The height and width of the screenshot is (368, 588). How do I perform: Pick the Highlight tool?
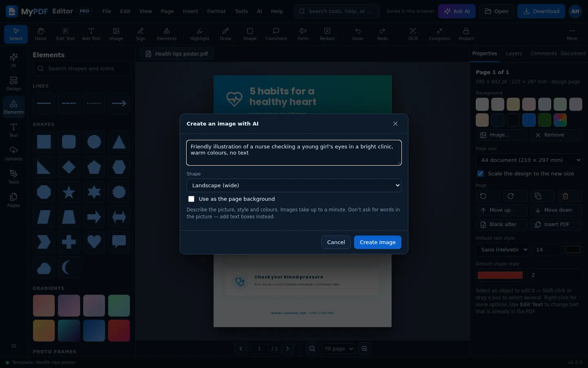click(200, 34)
